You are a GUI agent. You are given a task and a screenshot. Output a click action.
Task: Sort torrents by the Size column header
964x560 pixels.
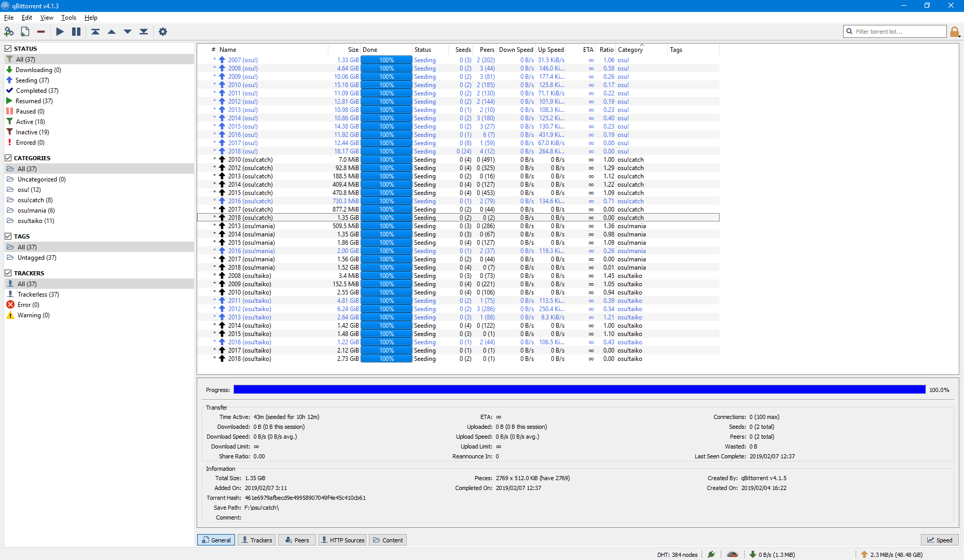pos(344,50)
